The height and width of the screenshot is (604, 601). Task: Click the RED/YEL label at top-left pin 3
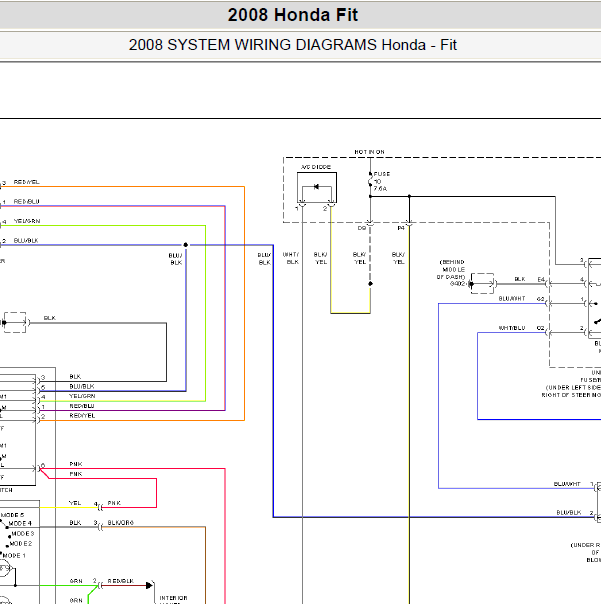click(27, 182)
